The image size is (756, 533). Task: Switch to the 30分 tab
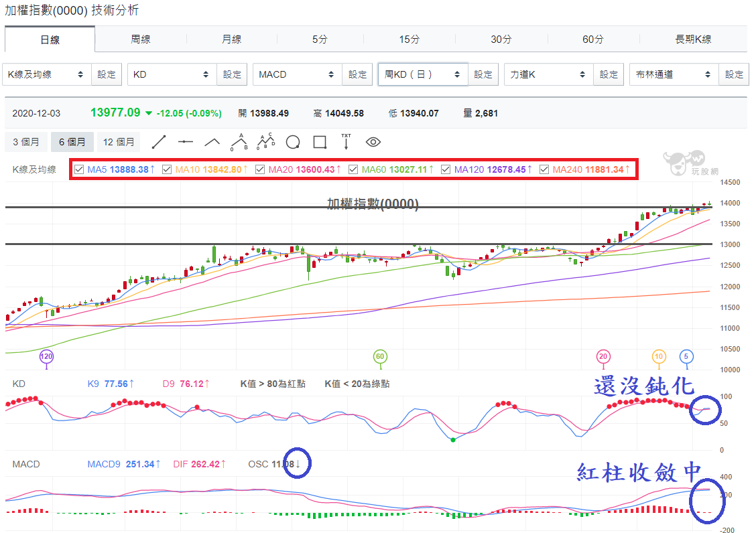[501, 39]
